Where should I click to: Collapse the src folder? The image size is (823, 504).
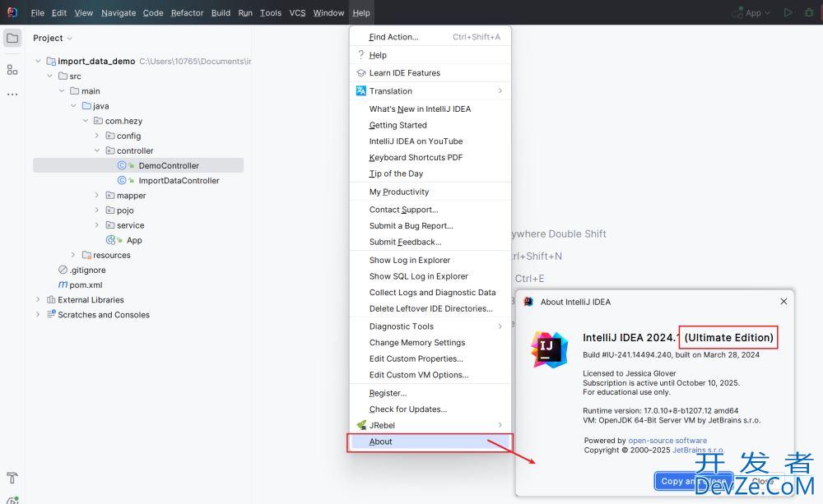[50, 76]
